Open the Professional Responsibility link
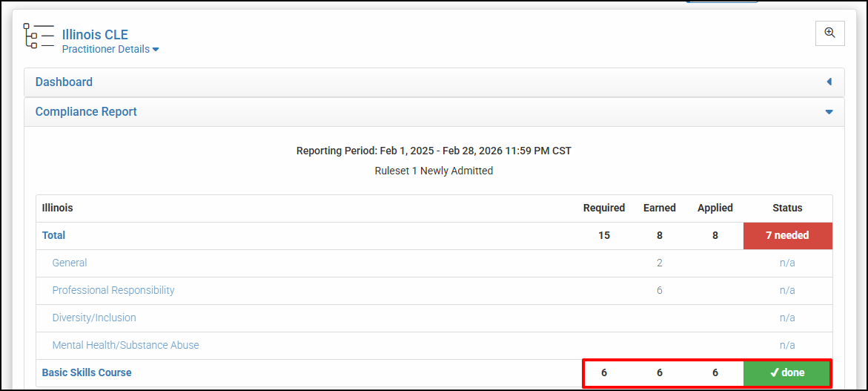 coord(113,290)
